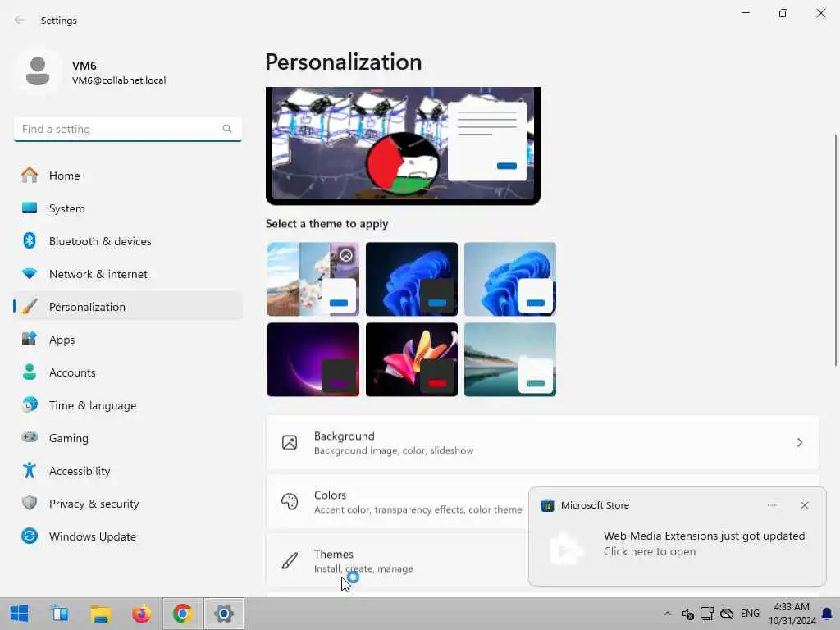Apply the purple glow dark theme
This screenshot has width=840, height=630.
(x=313, y=359)
